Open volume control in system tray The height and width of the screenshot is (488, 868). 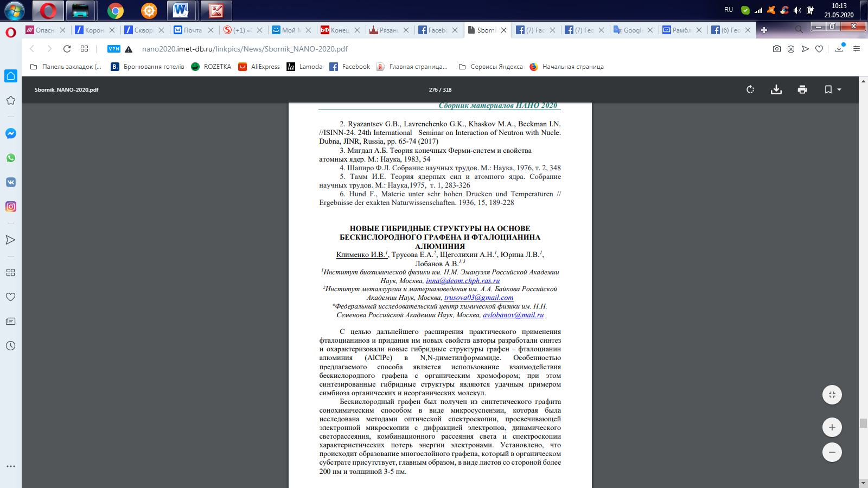[797, 10]
